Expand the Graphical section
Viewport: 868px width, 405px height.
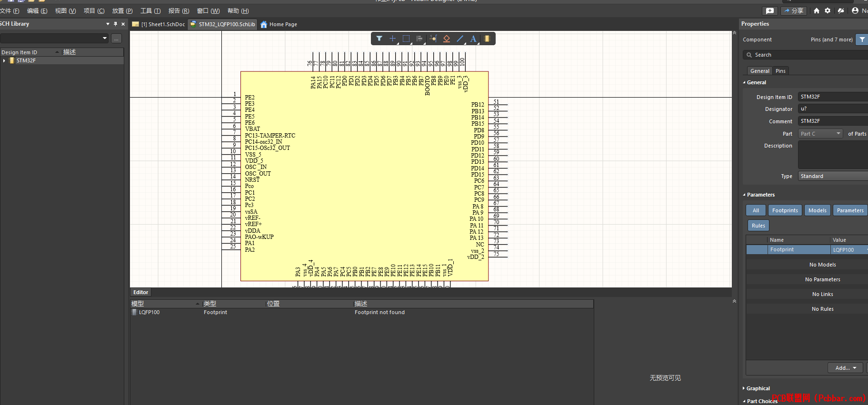pyautogui.click(x=744, y=388)
